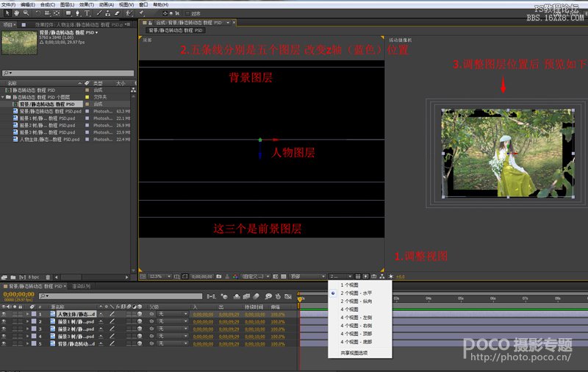The image size is (588, 372).
Task: Toggle the transparency grid icon in viewer
Action: coord(284,276)
